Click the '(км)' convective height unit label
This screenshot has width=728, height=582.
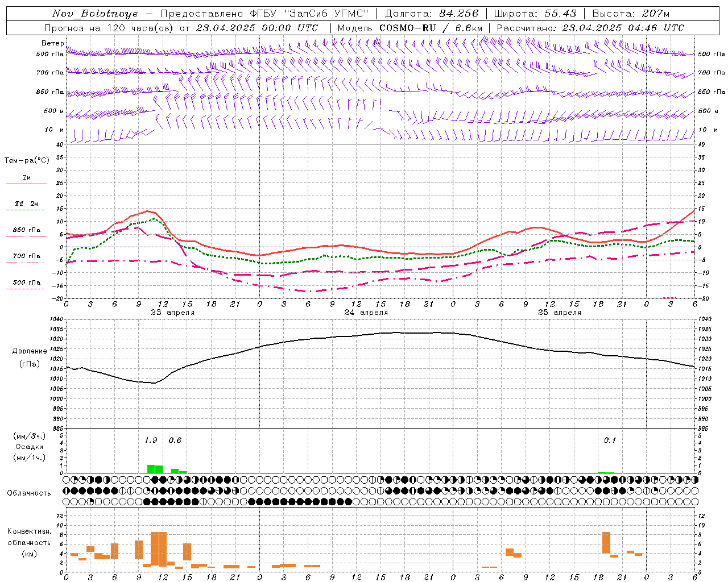click(x=30, y=554)
